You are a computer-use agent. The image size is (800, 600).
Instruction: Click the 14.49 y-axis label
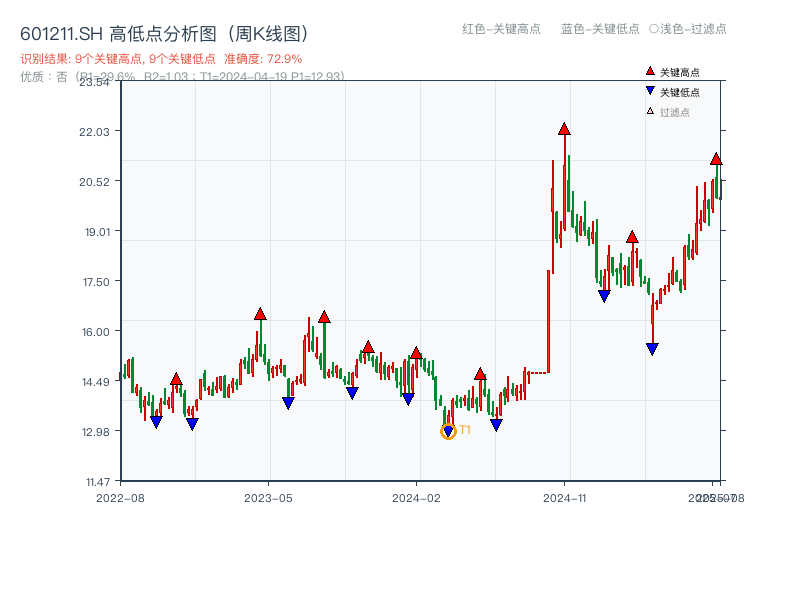coord(95,382)
